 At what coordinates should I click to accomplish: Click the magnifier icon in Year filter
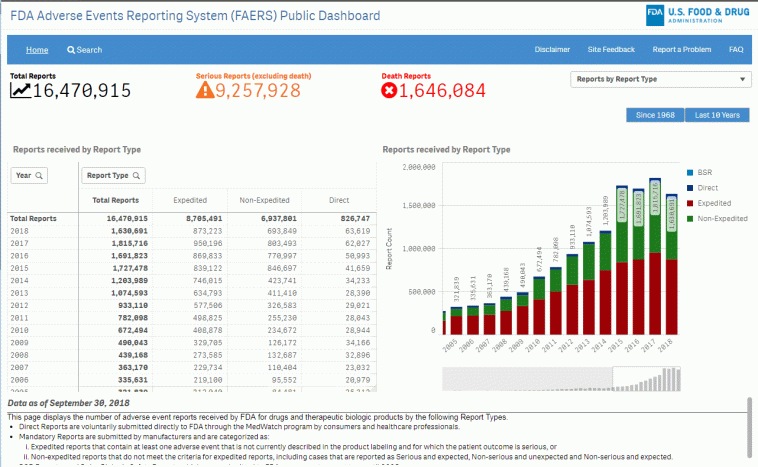tap(40, 175)
